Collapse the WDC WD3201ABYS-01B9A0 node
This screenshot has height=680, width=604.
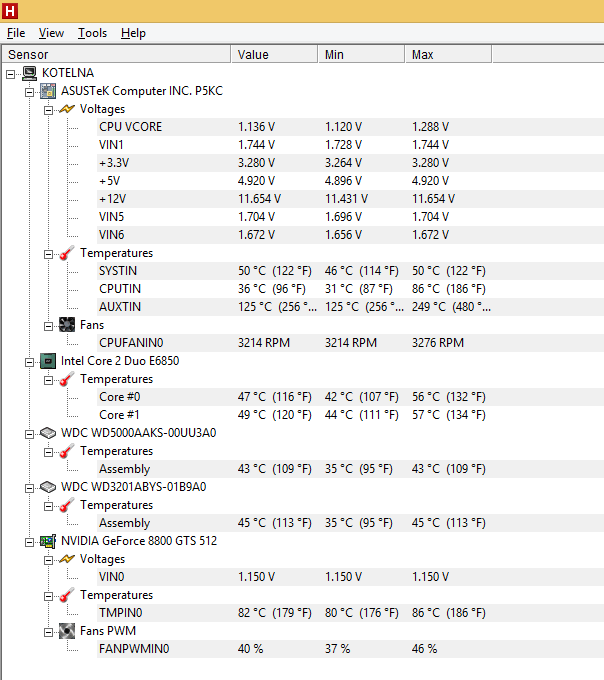(x=29, y=489)
